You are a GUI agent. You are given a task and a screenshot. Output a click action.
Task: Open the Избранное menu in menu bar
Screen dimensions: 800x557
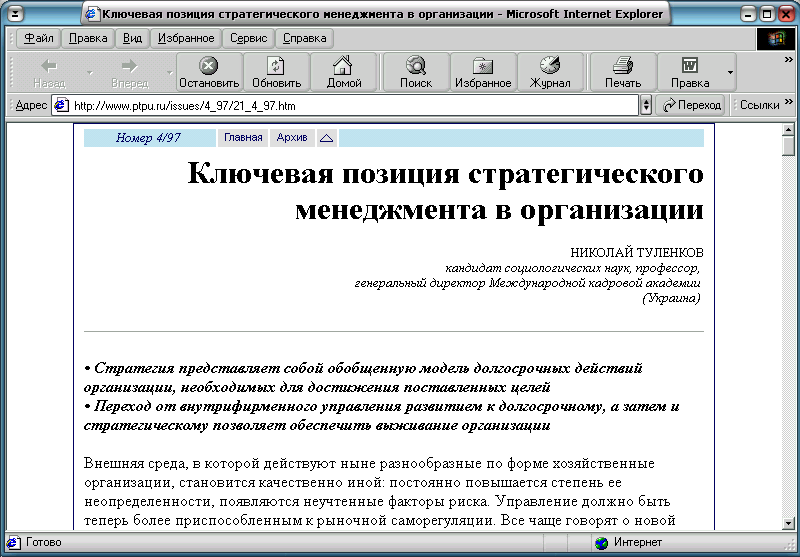pos(185,38)
